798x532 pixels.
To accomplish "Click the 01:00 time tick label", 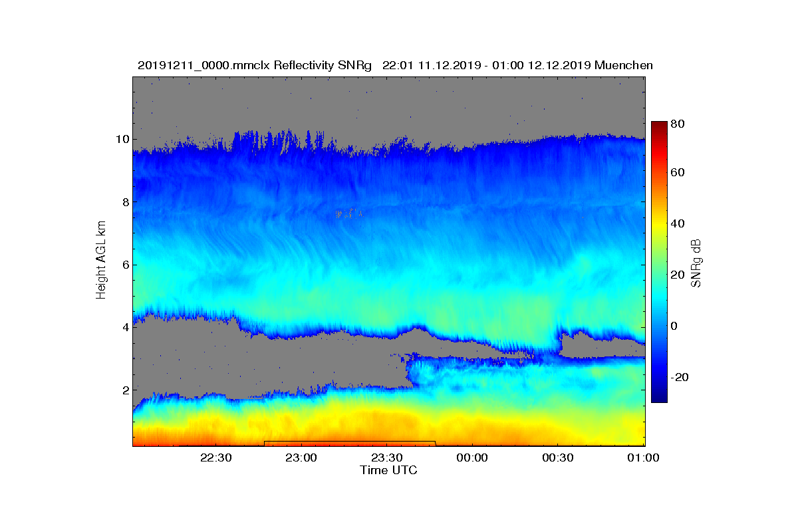I will click(x=644, y=458).
